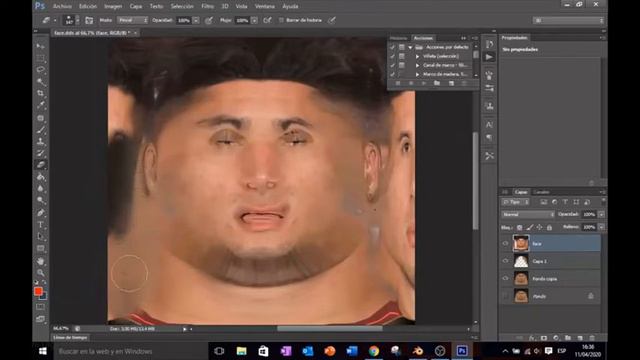Lock layer position icon
The image size is (640, 360).
[x=539, y=227]
